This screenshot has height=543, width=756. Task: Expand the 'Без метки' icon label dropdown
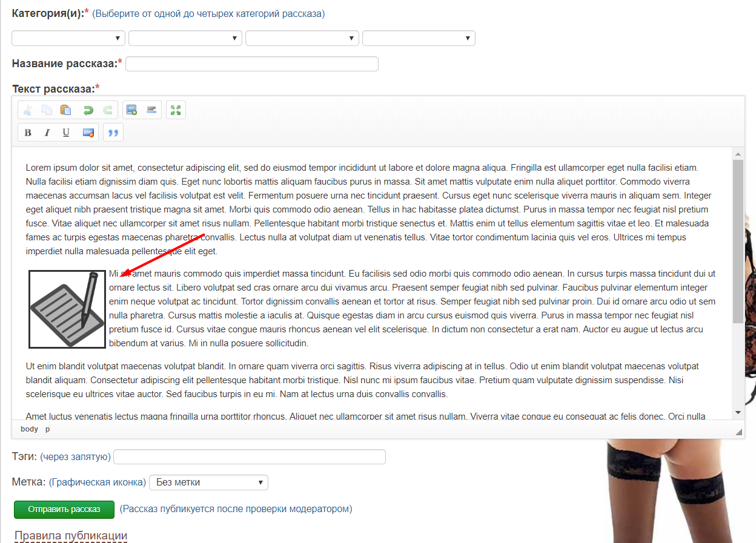point(208,482)
